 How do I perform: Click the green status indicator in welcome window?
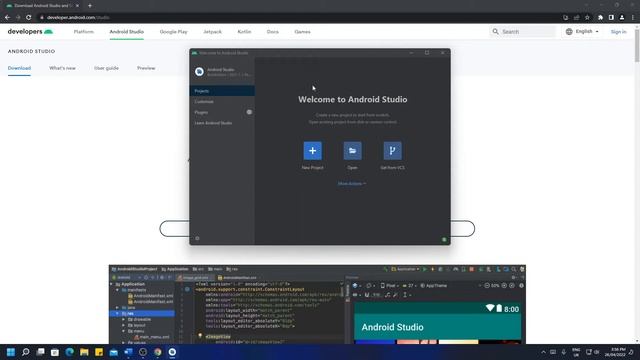(444, 240)
